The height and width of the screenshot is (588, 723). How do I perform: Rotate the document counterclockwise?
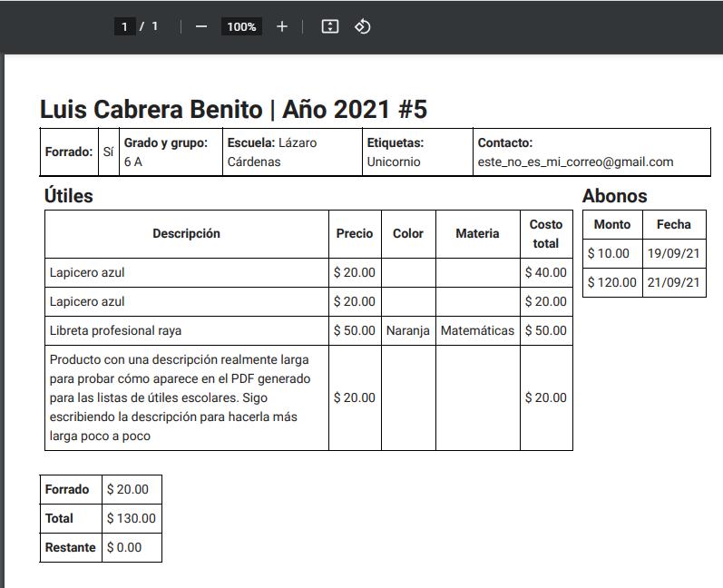[x=363, y=26]
